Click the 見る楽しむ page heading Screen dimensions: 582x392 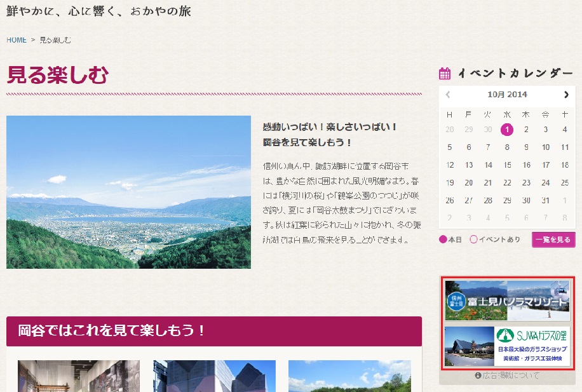click(x=57, y=75)
